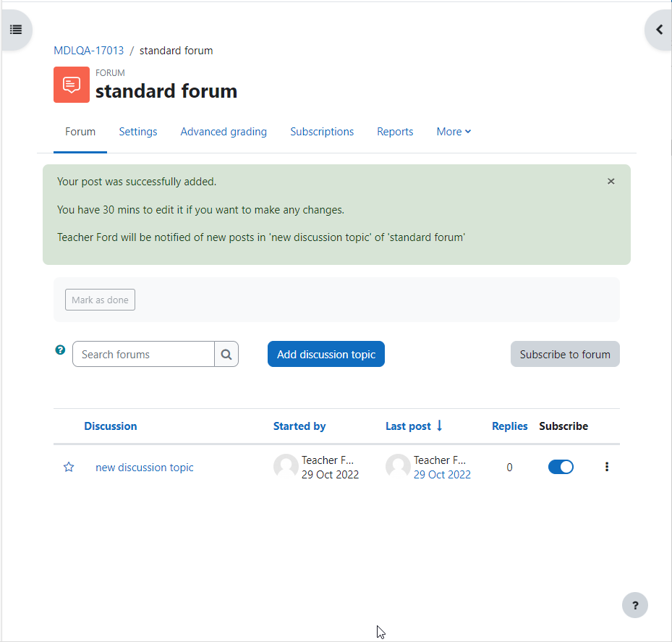Sort by Discussion column header

111,426
